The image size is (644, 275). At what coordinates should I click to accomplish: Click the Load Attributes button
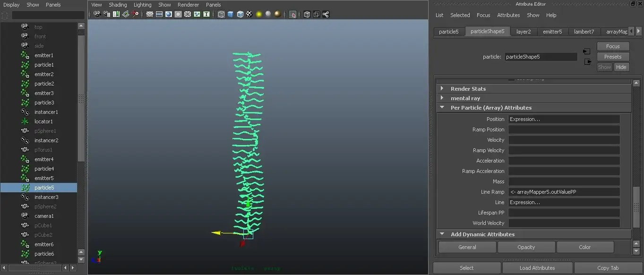click(x=537, y=268)
